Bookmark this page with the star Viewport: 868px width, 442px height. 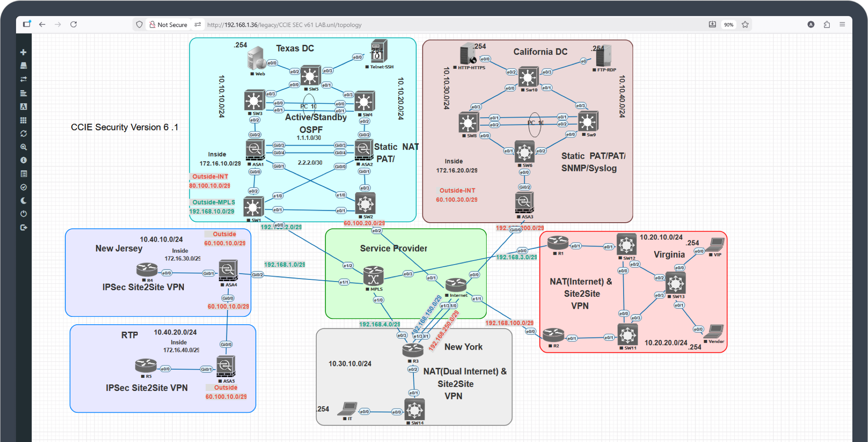click(745, 25)
